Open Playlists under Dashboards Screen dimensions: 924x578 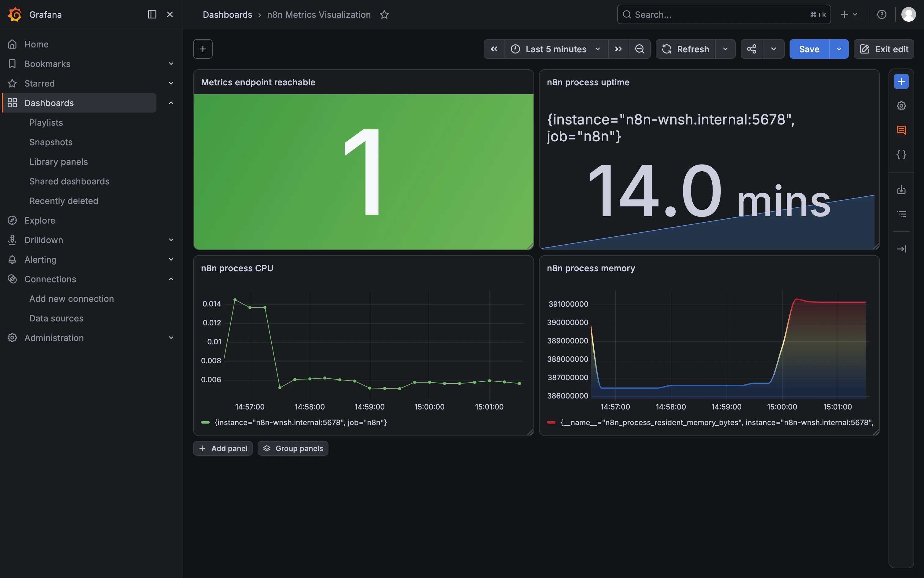tap(46, 123)
